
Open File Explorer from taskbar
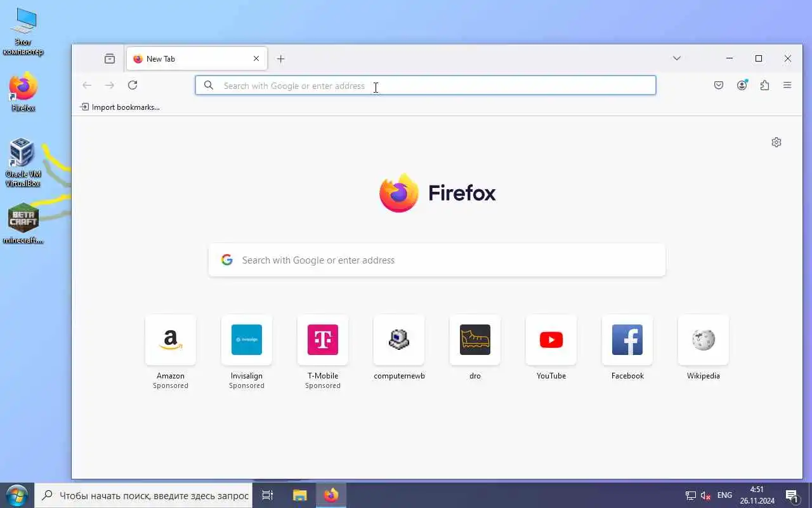click(x=299, y=495)
